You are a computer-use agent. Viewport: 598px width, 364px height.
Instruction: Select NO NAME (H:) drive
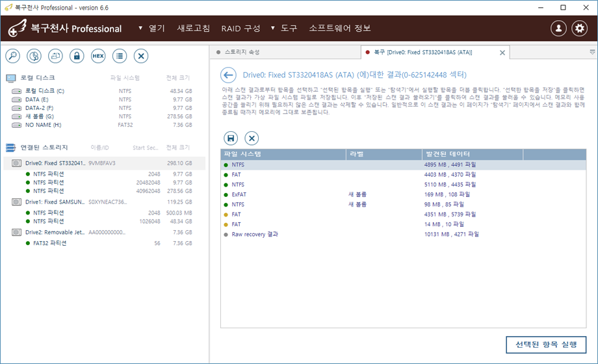click(104, 125)
